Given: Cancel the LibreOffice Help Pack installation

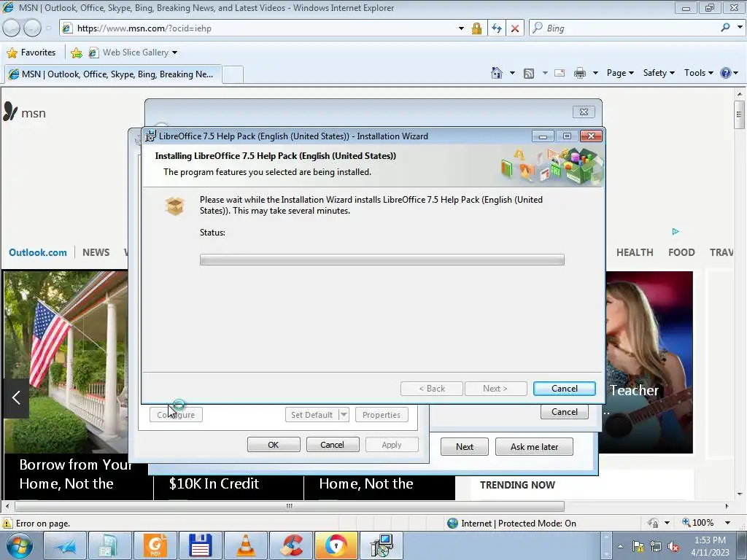Looking at the screenshot, I should tap(564, 389).
